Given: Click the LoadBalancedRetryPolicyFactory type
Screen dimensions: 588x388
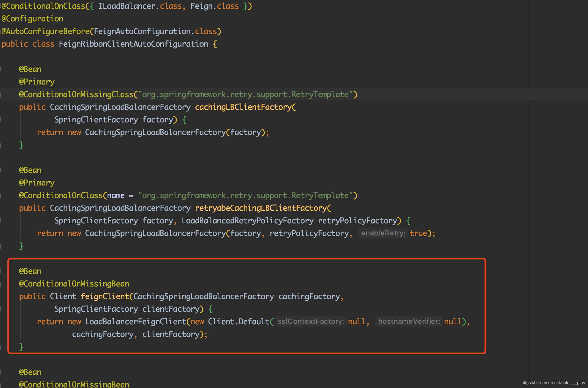Looking at the screenshot, I should (x=248, y=221).
